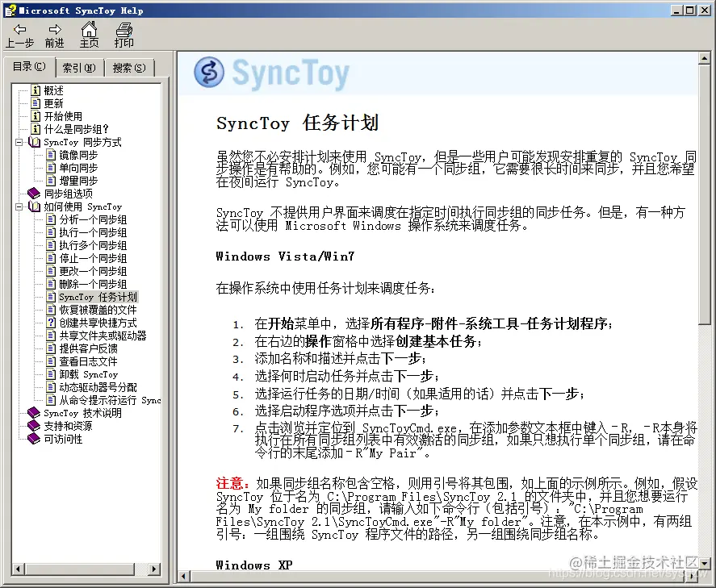Go to Home (主页) toolbar icon
This screenshot has width=716, height=588.
coord(89,30)
